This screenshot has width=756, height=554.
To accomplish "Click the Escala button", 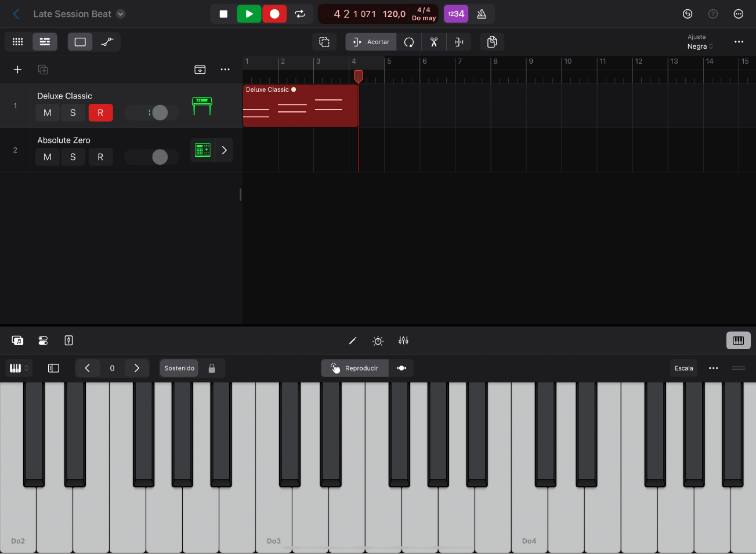I will [683, 368].
